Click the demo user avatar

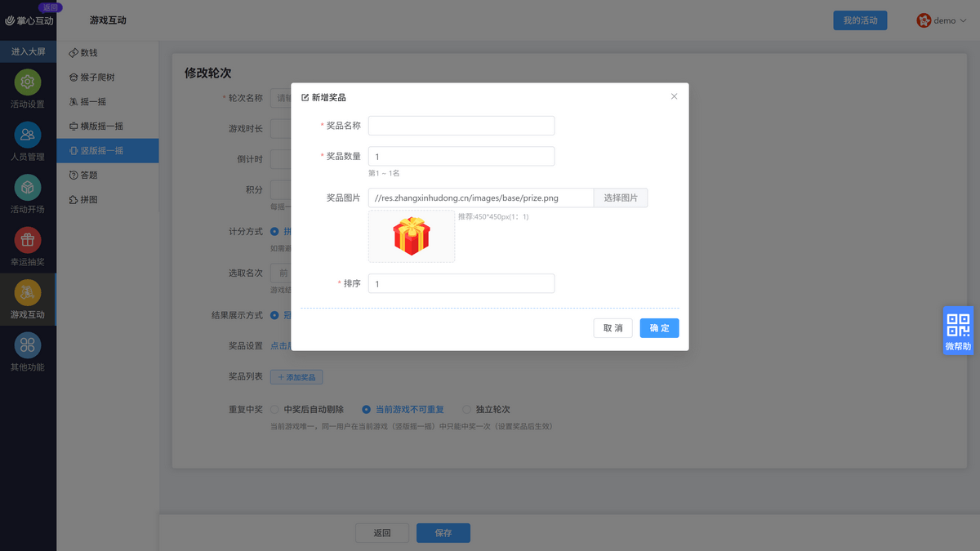(924, 20)
